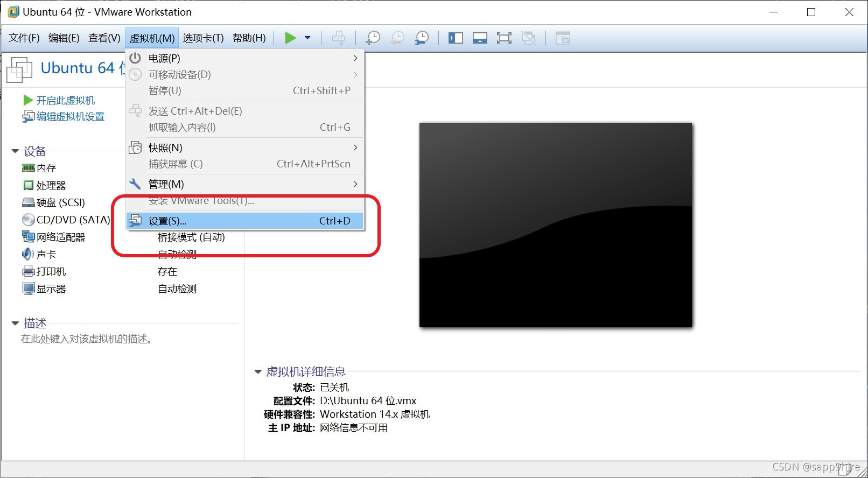Click the Send Ctrl+Alt+Del toolbar icon

coord(338,38)
